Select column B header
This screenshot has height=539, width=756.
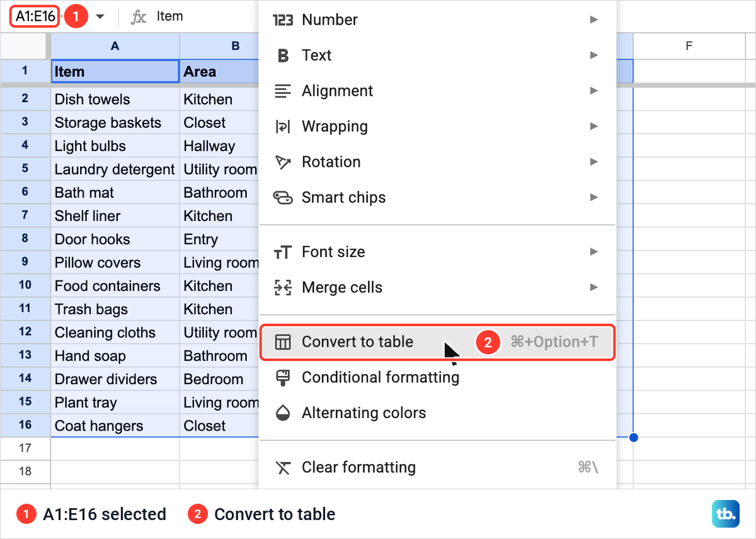tap(219, 46)
